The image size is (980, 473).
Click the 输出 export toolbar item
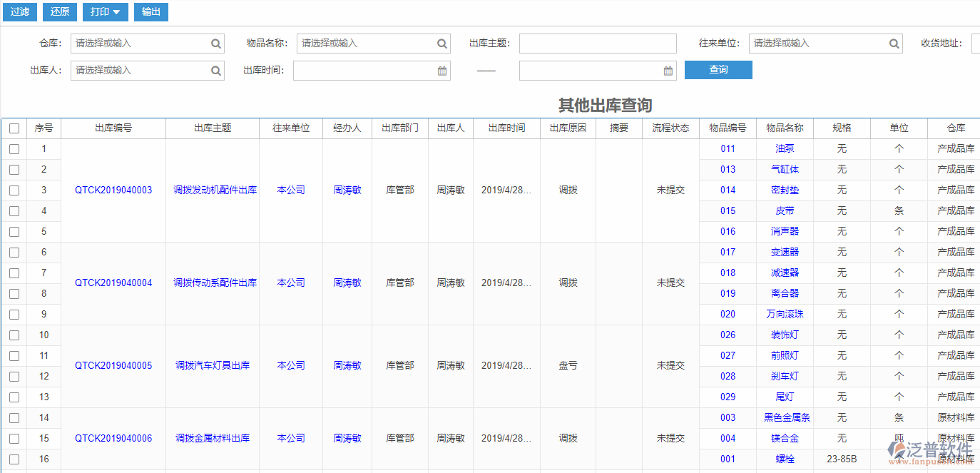[150, 11]
